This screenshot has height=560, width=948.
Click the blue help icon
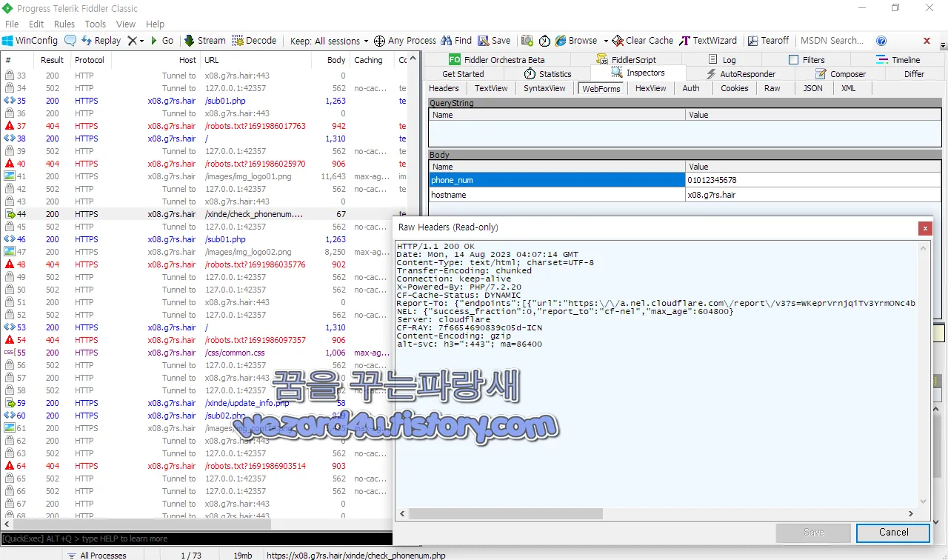(x=881, y=41)
